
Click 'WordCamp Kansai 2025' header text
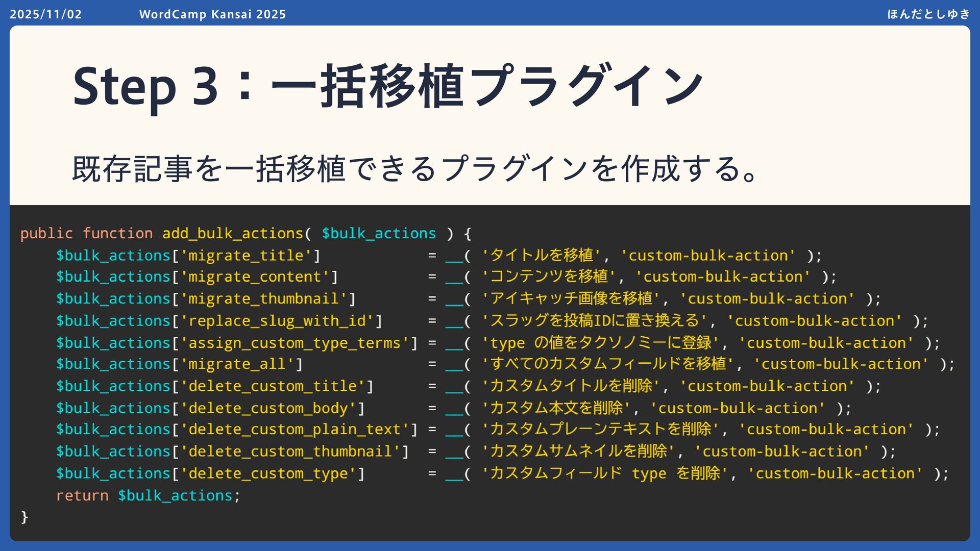point(212,14)
